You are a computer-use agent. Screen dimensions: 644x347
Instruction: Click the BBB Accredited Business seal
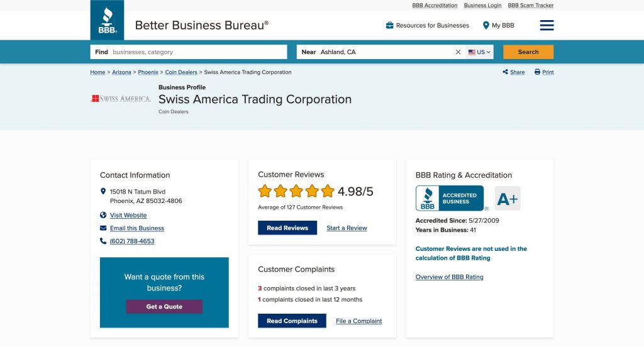(x=450, y=198)
